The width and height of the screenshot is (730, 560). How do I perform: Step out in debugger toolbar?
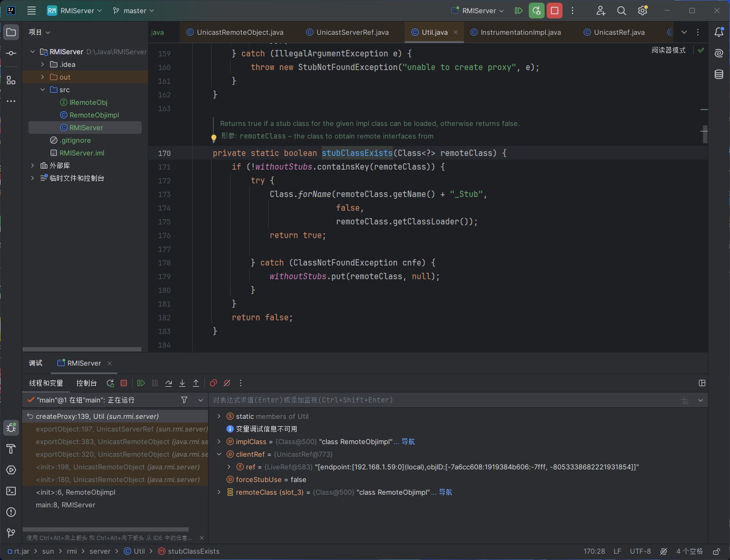point(196,384)
